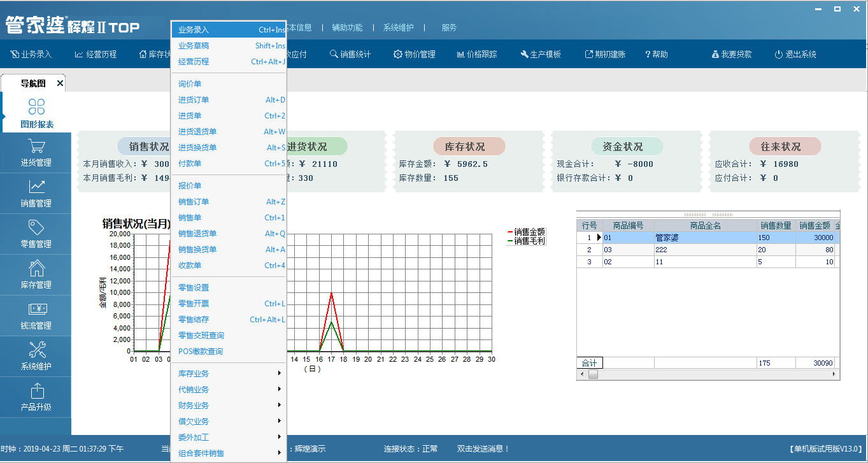The height and width of the screenshot is (463, 868).
Task: Expand 委外加工 submenu
Action: click(229, 438)
